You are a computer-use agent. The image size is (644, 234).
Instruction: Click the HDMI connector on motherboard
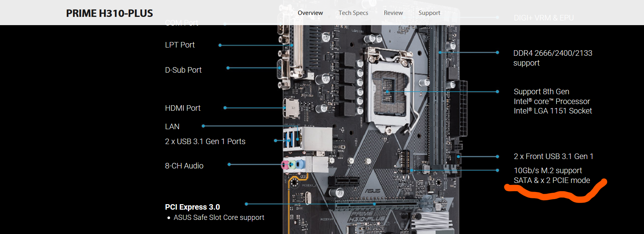pyautogui.click(x=291, y=108)
